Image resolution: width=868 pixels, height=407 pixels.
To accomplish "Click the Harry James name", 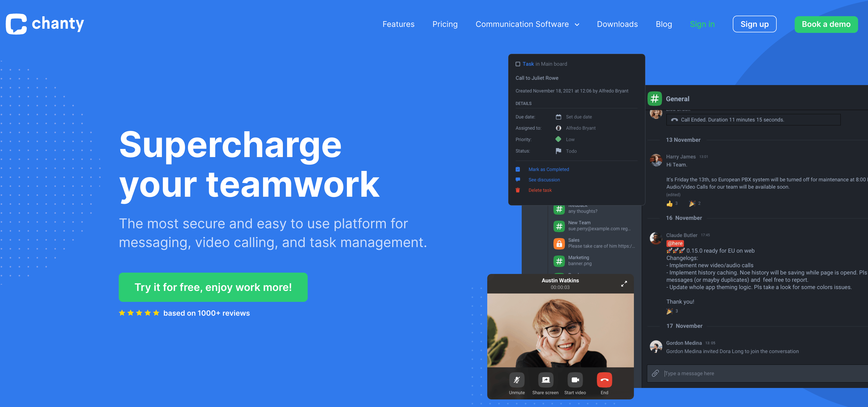I will pyautogui.click(x=680, y=157).
